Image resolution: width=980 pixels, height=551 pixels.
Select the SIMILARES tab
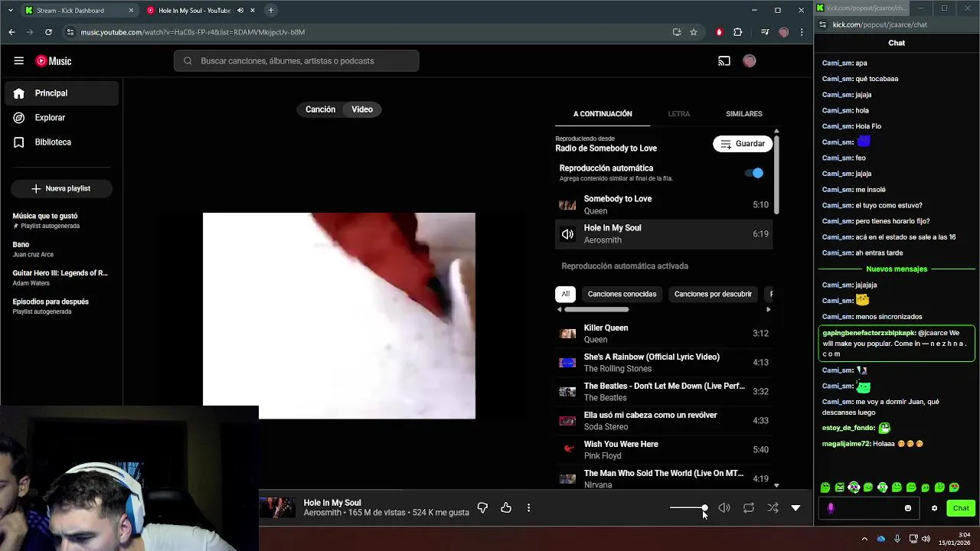[743, 114]
